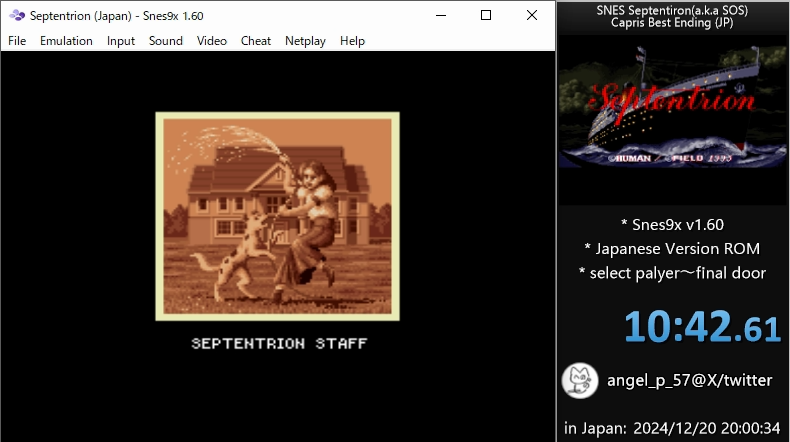This screenshot has height=442, width=790.
Task: Click the Snes9x app icon in title bar
Action: pos(17,16)
